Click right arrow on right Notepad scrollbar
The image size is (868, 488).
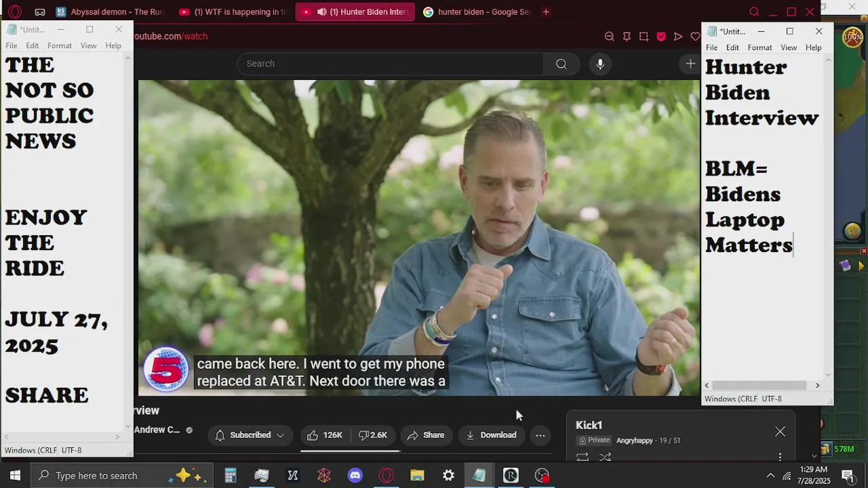817,385
